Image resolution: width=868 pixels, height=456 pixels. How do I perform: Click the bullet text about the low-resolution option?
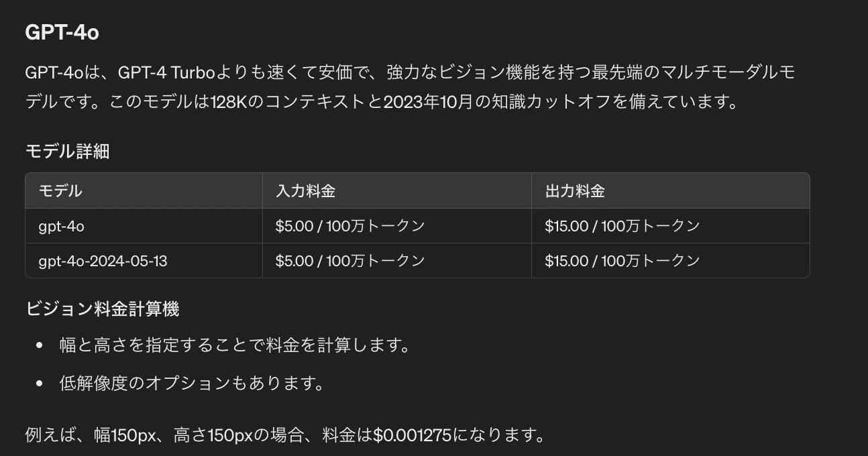pos(192,384)
